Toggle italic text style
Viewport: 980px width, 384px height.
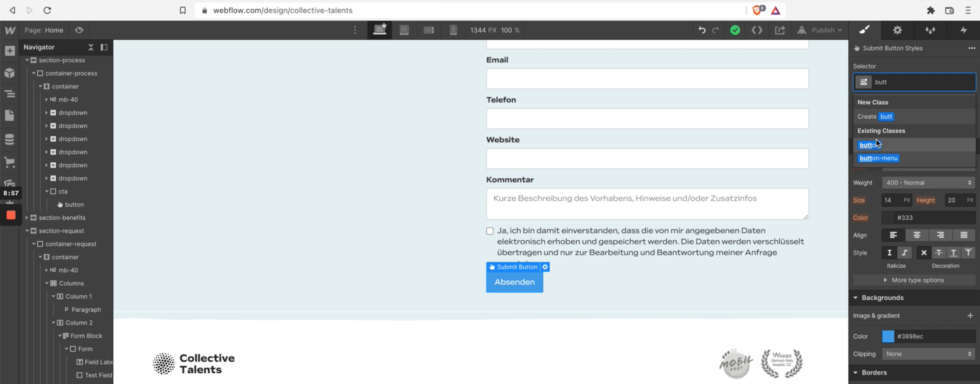904,253
